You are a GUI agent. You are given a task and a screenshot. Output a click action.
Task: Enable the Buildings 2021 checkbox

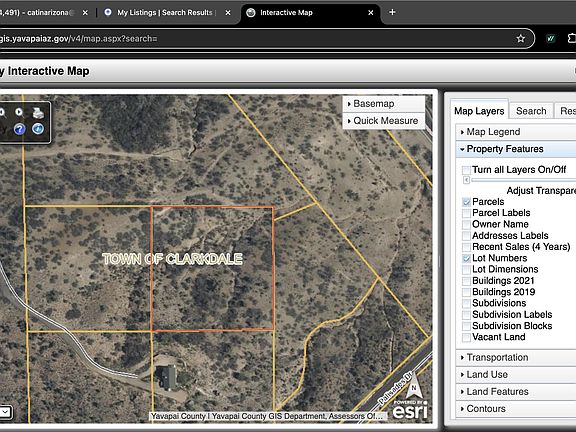[466, 281]
